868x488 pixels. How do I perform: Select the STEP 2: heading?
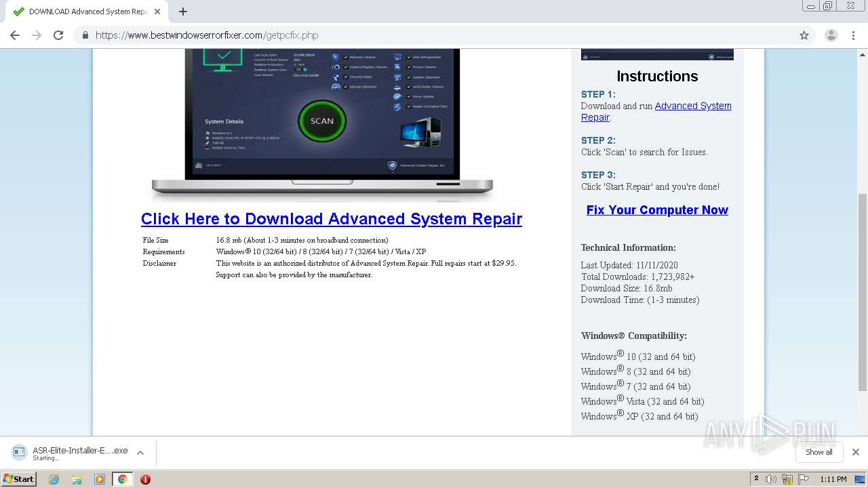pyautogui.click(x=598, y=140)
